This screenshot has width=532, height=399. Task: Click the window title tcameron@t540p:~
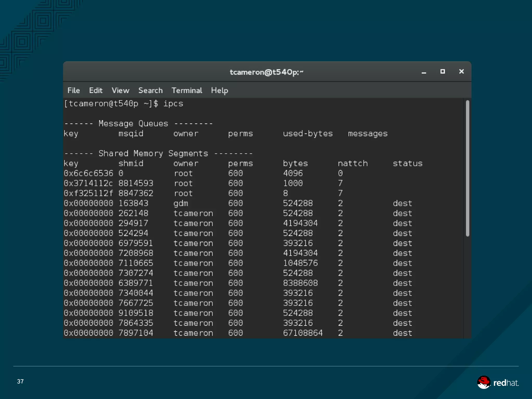coord(267,72)
